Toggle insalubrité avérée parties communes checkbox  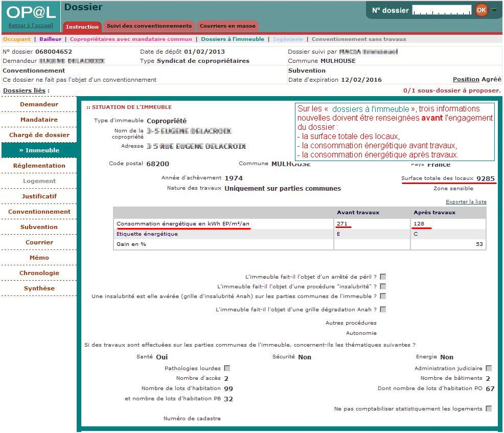tap(383, 296)
